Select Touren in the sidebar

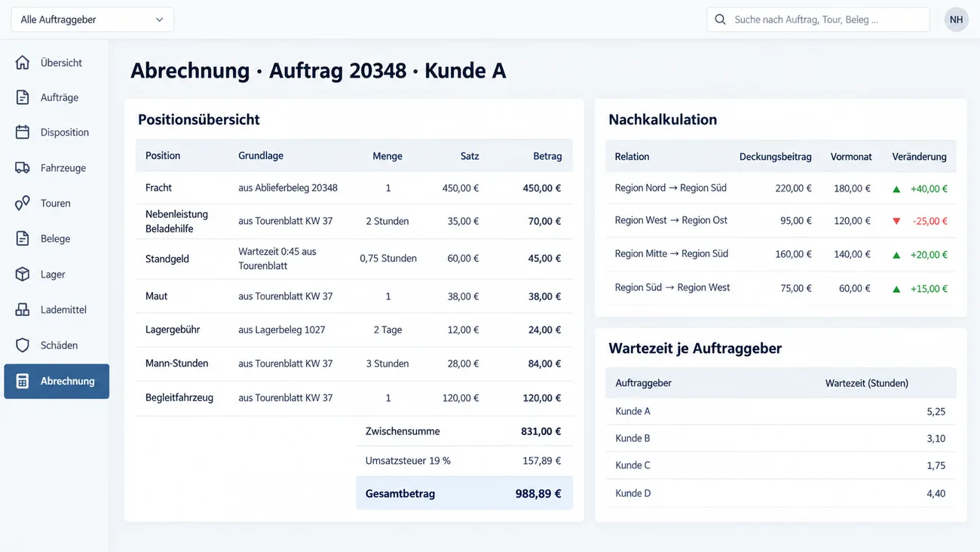pyautogui.click(x=57, y=203)
